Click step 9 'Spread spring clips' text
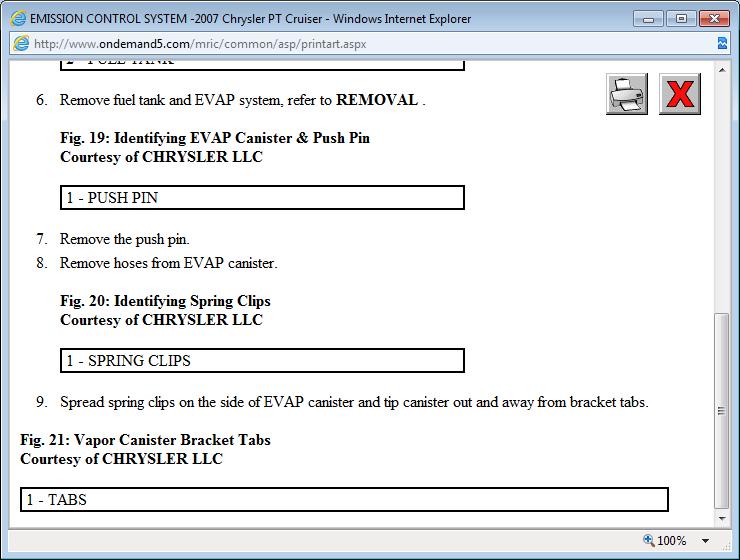The width and height of the screenshot is (740, 560). point(354,402)
